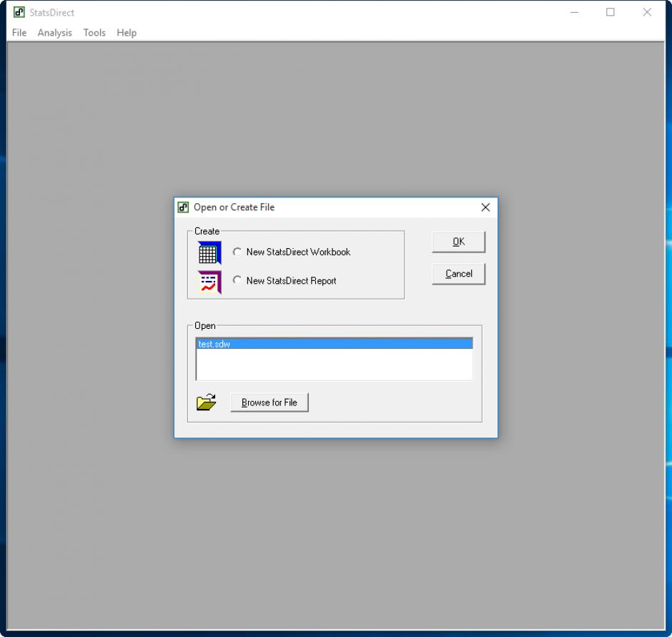The image size is (672, 637).
Task: Select test.sdw in the Open list
Action: point(335,344)
